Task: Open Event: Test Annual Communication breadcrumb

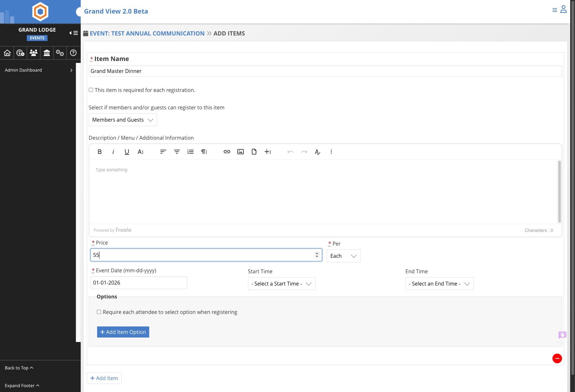Action: pos(147,33)
